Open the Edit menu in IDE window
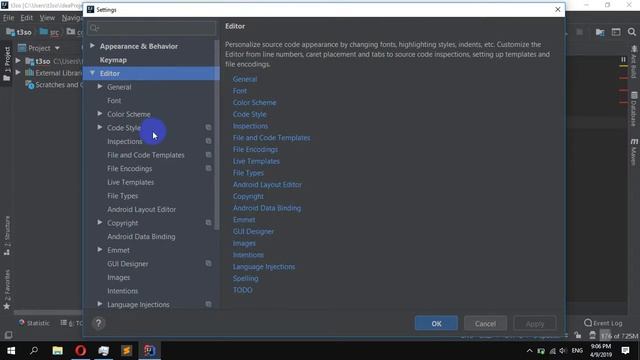Screen dimensions: 640x360 [27, 18]
